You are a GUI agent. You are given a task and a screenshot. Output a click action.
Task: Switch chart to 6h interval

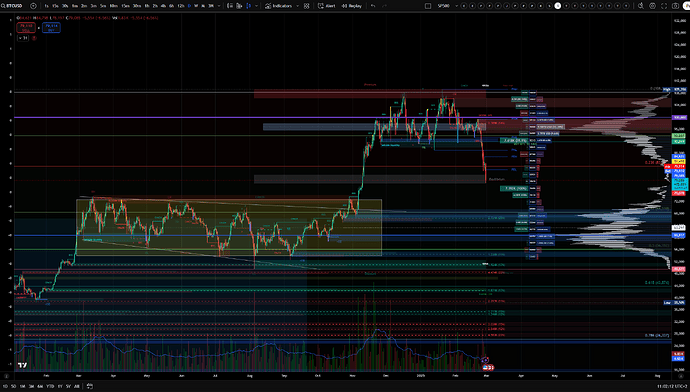[172, 6]
